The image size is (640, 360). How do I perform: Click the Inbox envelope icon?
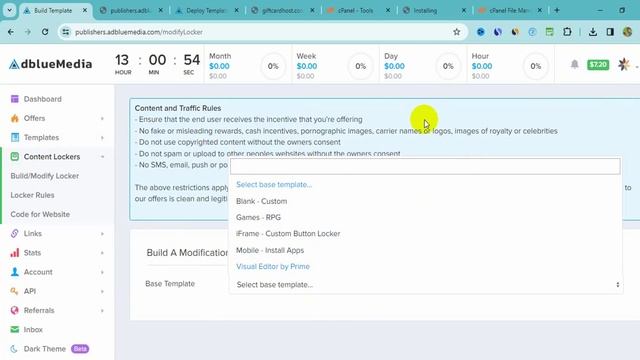(x=15, y=329)
